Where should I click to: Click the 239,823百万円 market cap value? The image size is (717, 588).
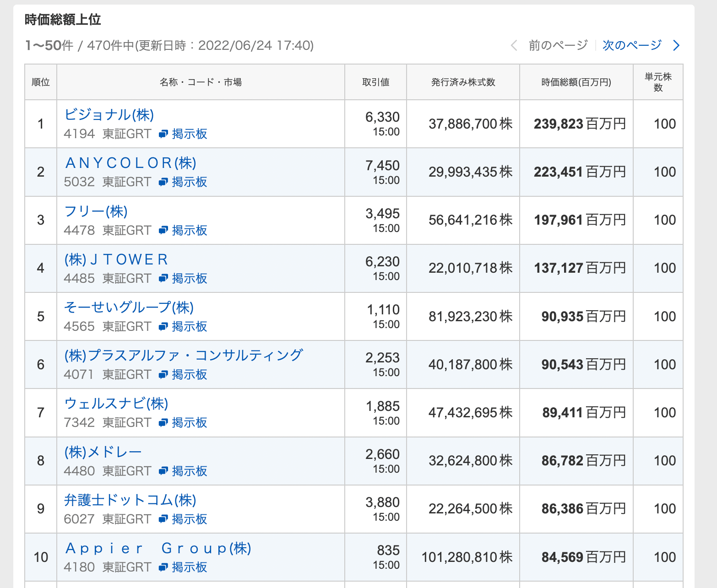click(580, 124)
